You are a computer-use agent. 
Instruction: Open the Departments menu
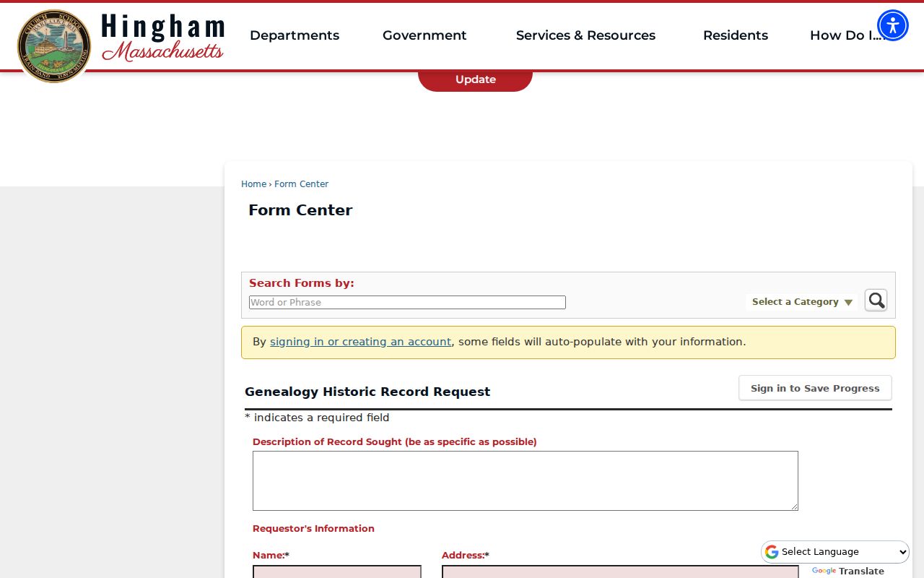tap(295, 35)
